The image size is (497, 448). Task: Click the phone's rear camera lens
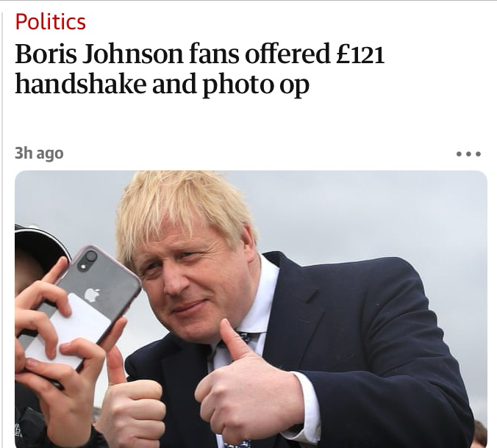coord(91,256)
